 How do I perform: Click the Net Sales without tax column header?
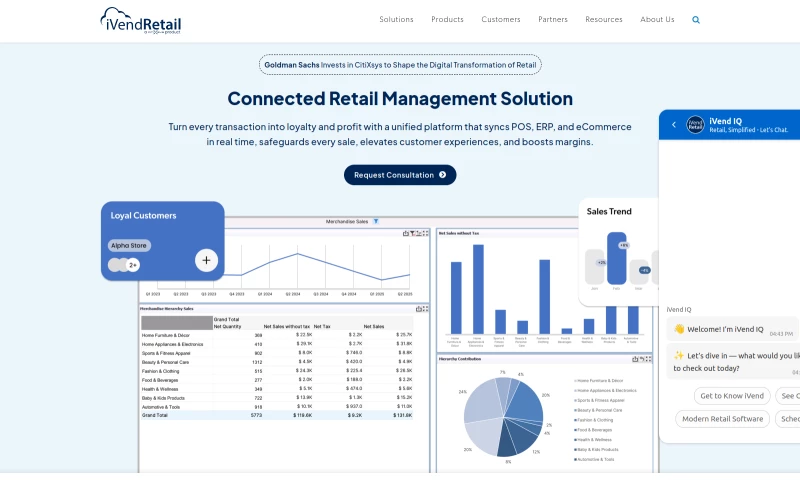[x=287, y=326]
